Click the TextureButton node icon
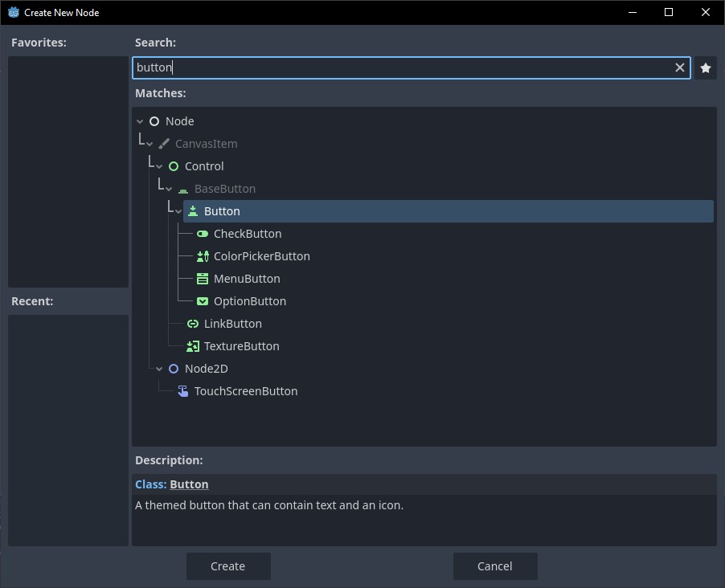The width and height of the screenshot is (725, 588). point(193,346)
